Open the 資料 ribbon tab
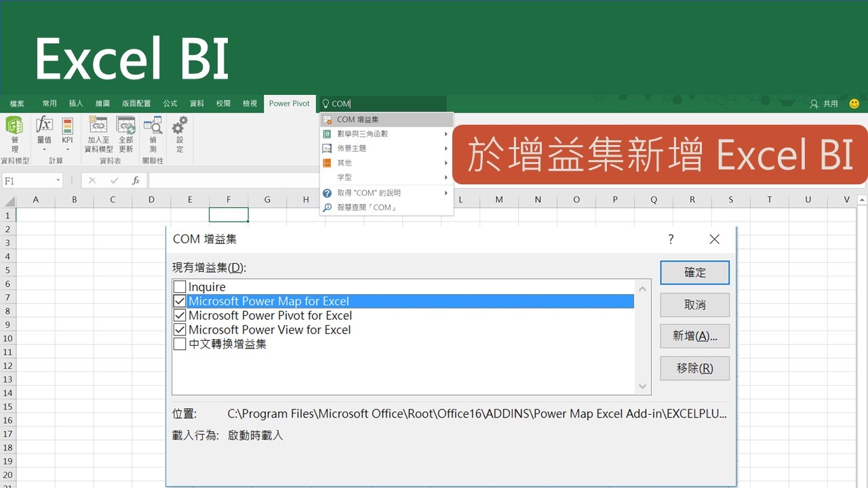 point(197,104)
